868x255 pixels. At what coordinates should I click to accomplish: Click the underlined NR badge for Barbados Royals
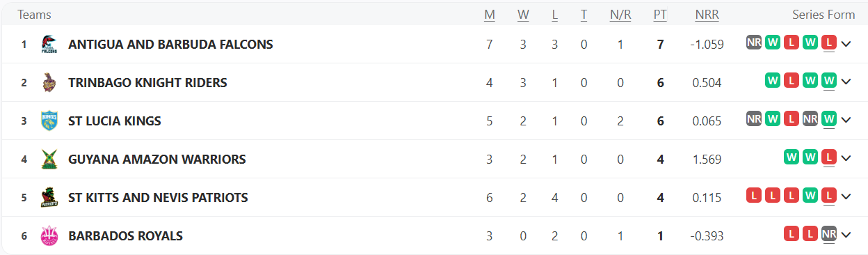pos(828,234)
